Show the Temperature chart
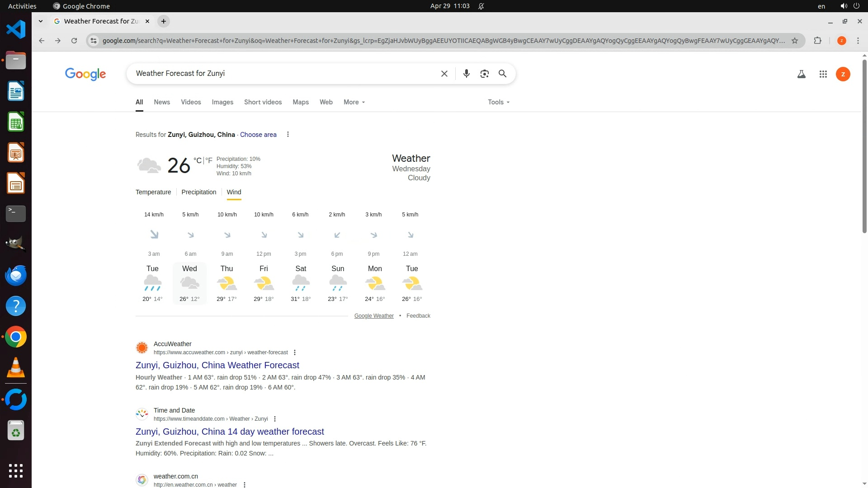 point(153,192)
